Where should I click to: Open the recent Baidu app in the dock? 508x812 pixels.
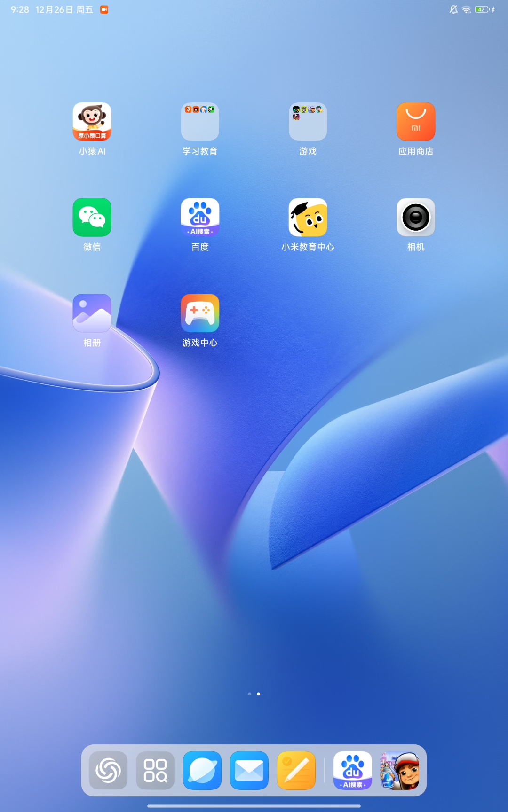(353, 770)
